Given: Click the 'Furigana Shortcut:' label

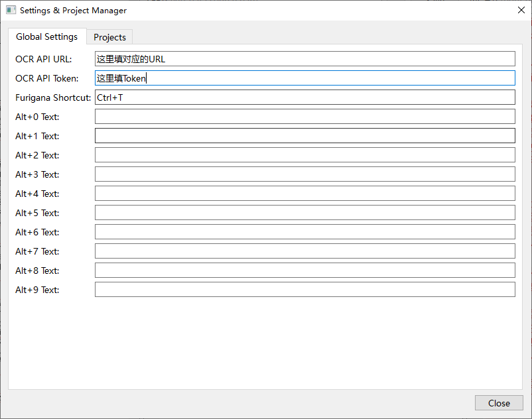Looking at the screenshot, I should pos(53,98).
